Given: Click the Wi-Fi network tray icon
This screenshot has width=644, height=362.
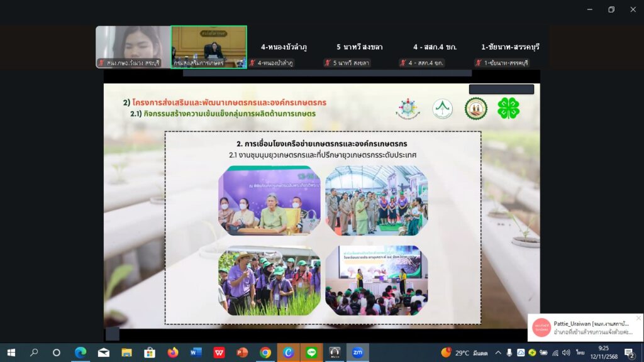Looking at the screenshot, I should point(555,353).
